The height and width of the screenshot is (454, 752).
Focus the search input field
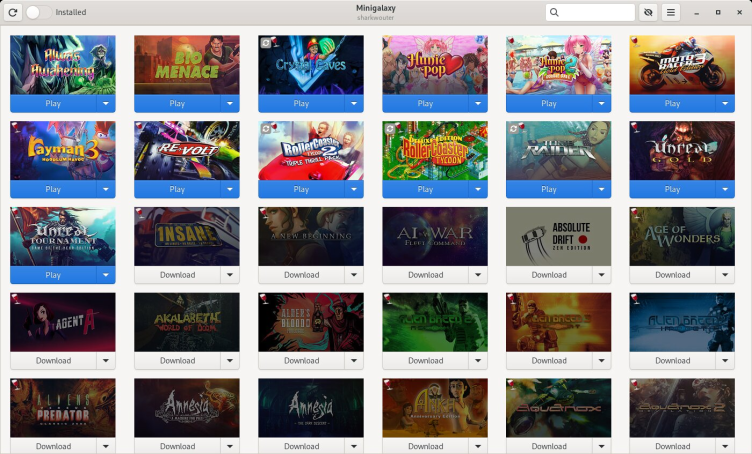point(590,12)
